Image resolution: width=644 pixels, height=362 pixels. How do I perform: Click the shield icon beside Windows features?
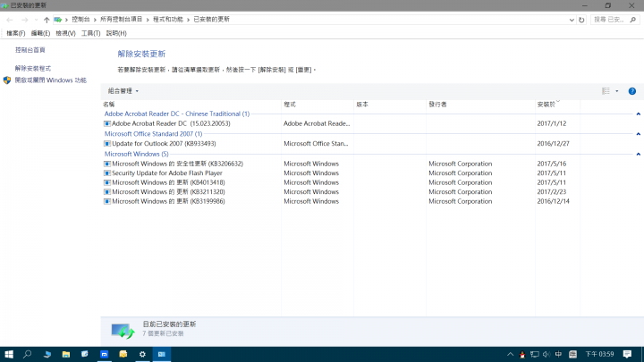coord(7,80)
